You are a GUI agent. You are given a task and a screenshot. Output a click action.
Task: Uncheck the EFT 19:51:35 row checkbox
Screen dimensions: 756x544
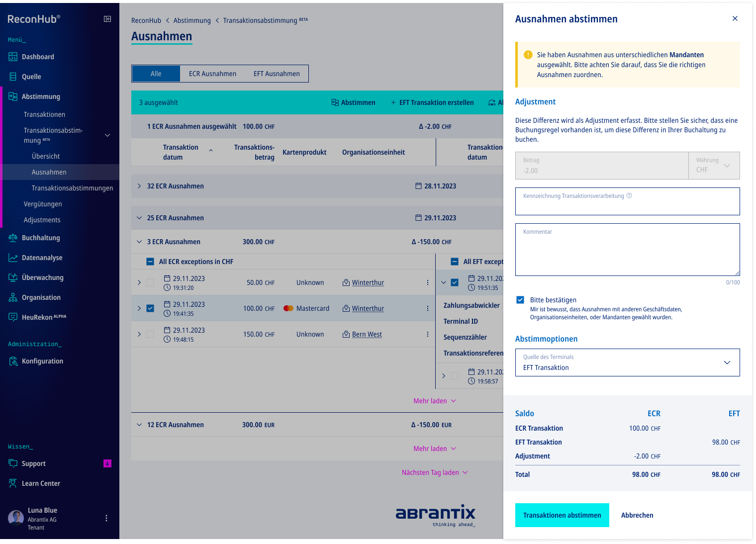tap(455, 282)
